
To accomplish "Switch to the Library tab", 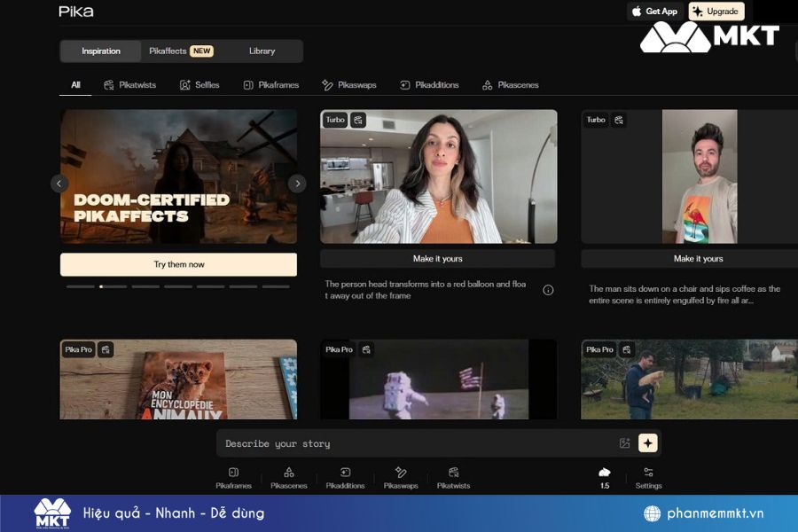I will pos(262,51).
